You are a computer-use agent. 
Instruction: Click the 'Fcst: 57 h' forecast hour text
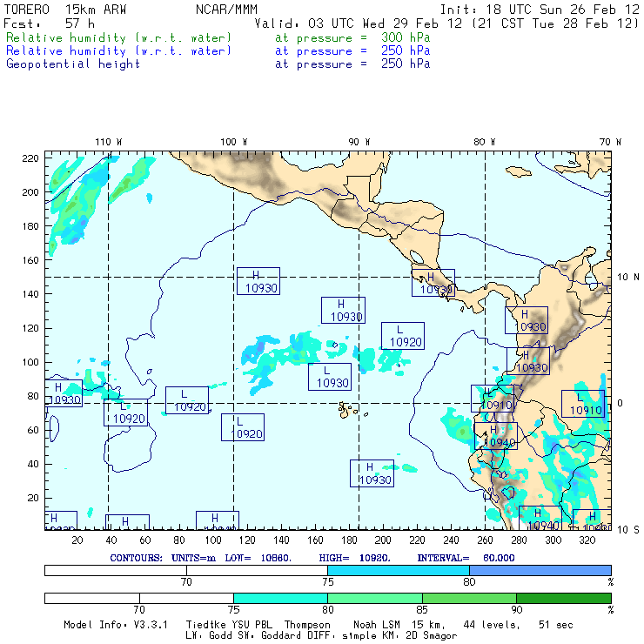49,23
